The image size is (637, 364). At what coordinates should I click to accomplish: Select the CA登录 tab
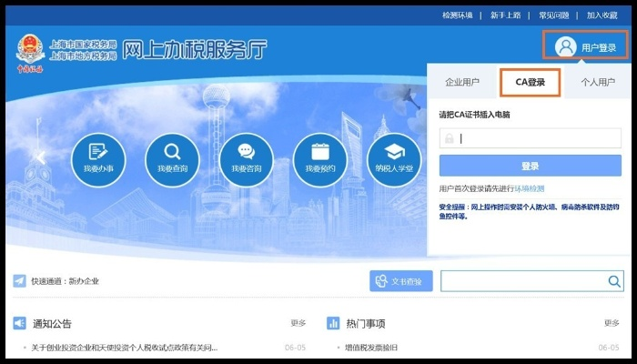(x=530, y=83)
